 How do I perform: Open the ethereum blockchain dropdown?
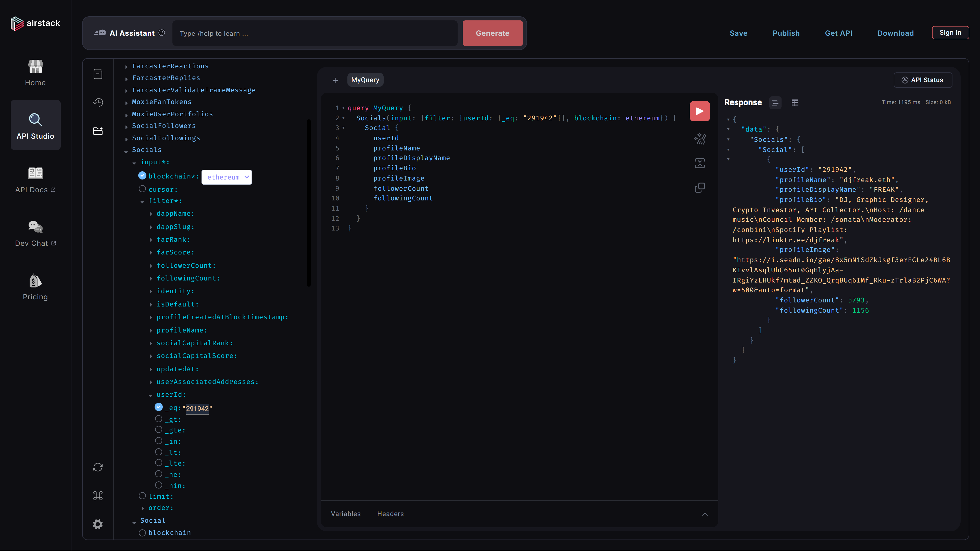(x=227, y=177)
